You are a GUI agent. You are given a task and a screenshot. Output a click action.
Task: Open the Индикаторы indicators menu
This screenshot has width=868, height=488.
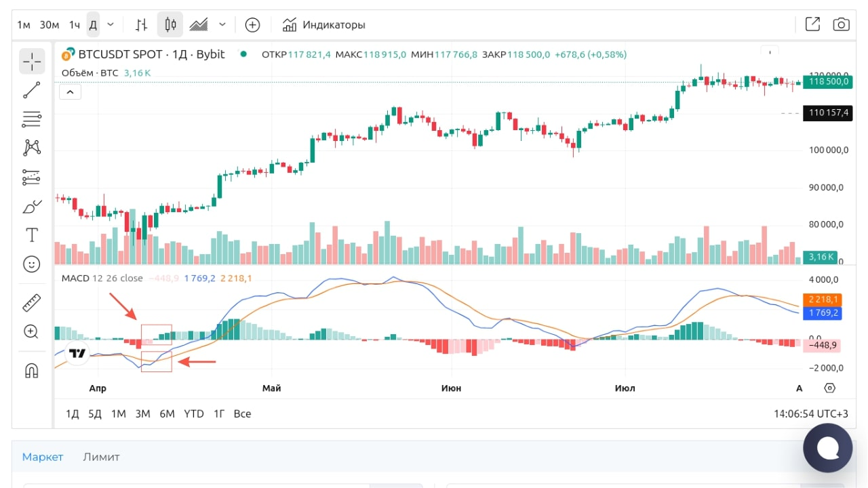tap(324, 25)
